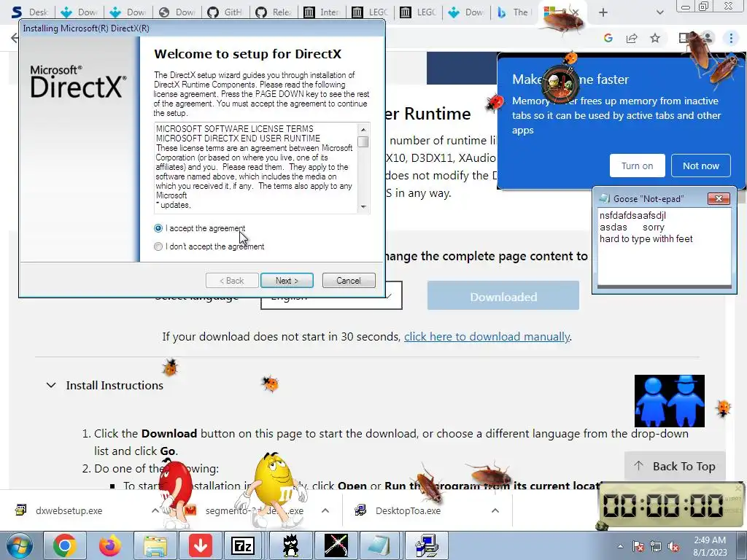Image resolution: width=747 pixels, height=560 pixels.
Task: Dismiss Memory Saver with Not now
Action: (701, 166)
